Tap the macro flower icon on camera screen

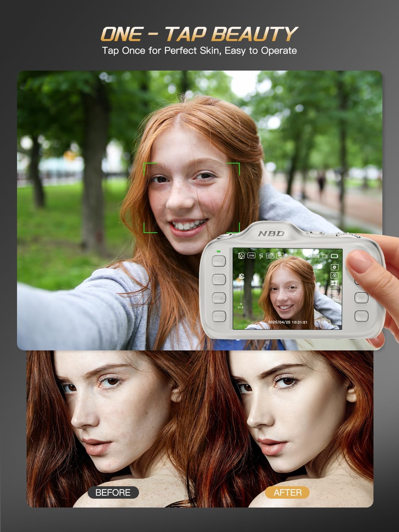click(241, 276)
